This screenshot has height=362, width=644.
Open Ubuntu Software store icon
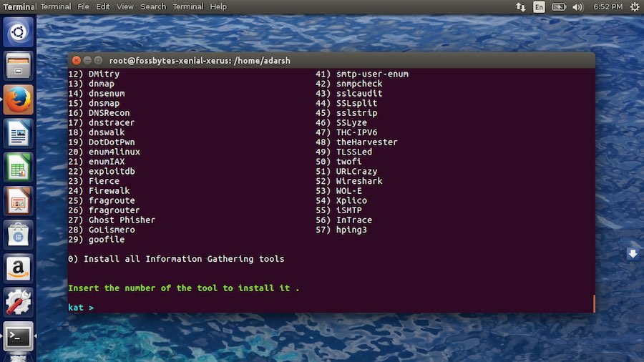[x=19, y=235]
